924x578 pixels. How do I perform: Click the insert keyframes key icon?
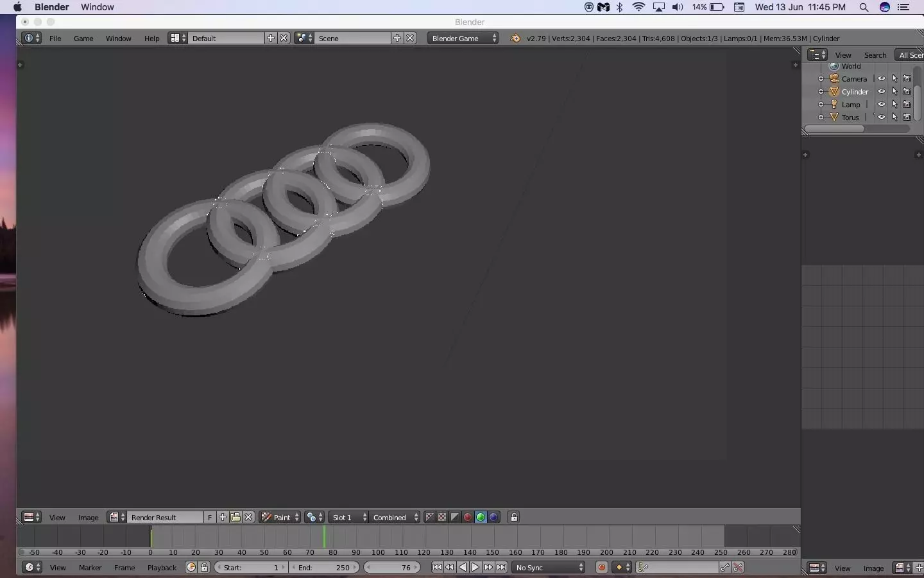point(725,567)
